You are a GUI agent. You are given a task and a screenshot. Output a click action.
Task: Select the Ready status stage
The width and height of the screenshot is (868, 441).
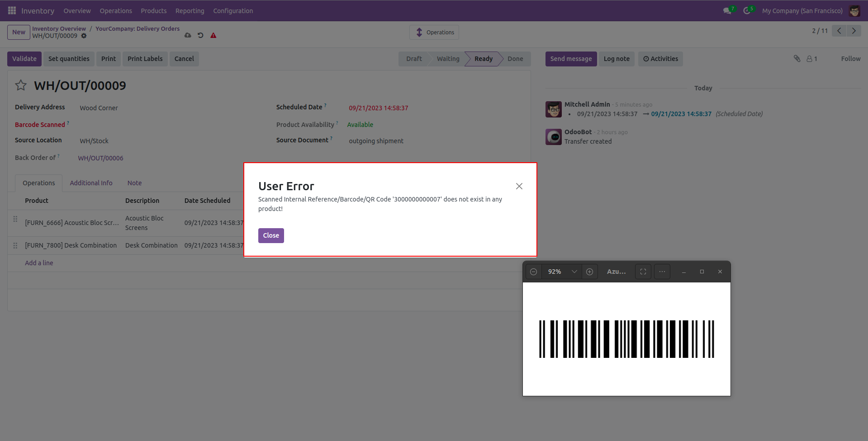(x=484, y=59)
